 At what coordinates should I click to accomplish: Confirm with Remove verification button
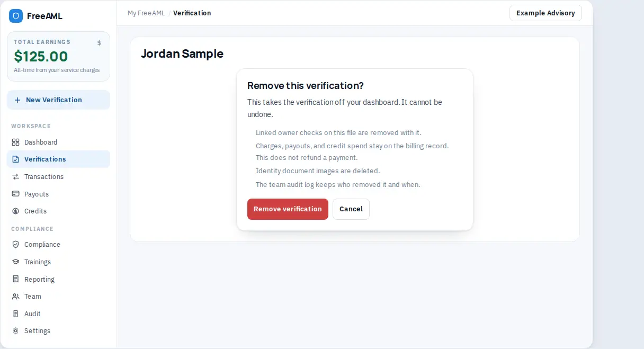[288, 209]
